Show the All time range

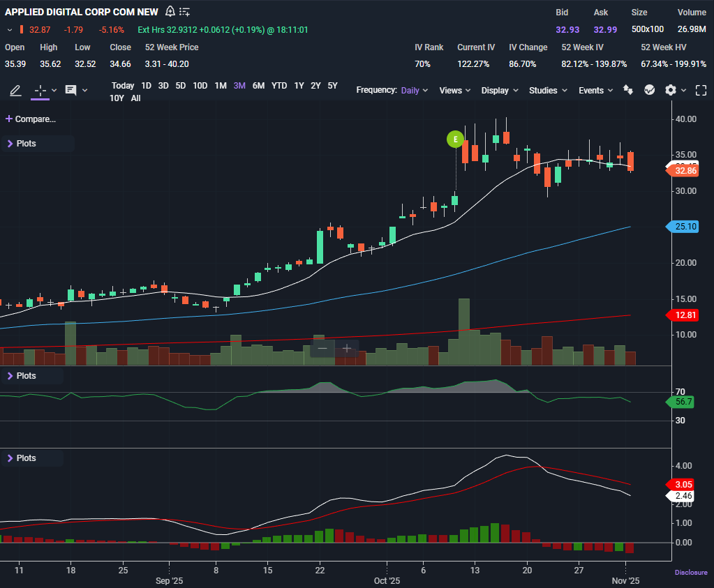pos(135,98)
